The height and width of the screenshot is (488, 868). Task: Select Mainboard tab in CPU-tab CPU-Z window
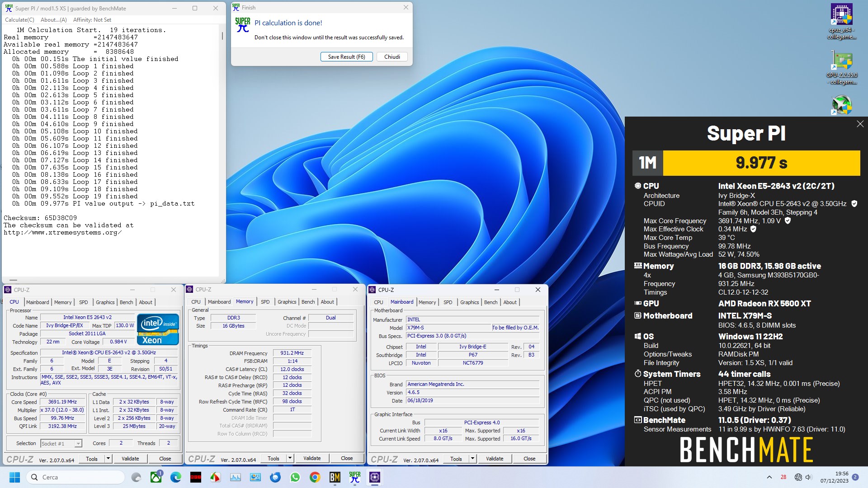(x=38, y=302)
